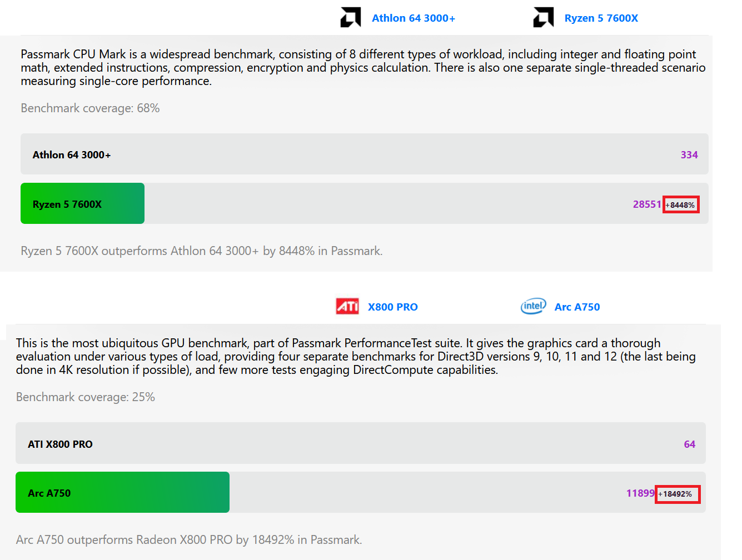
Task: Click the 334 score for Athlon
Action: click(x=689, y=155)
